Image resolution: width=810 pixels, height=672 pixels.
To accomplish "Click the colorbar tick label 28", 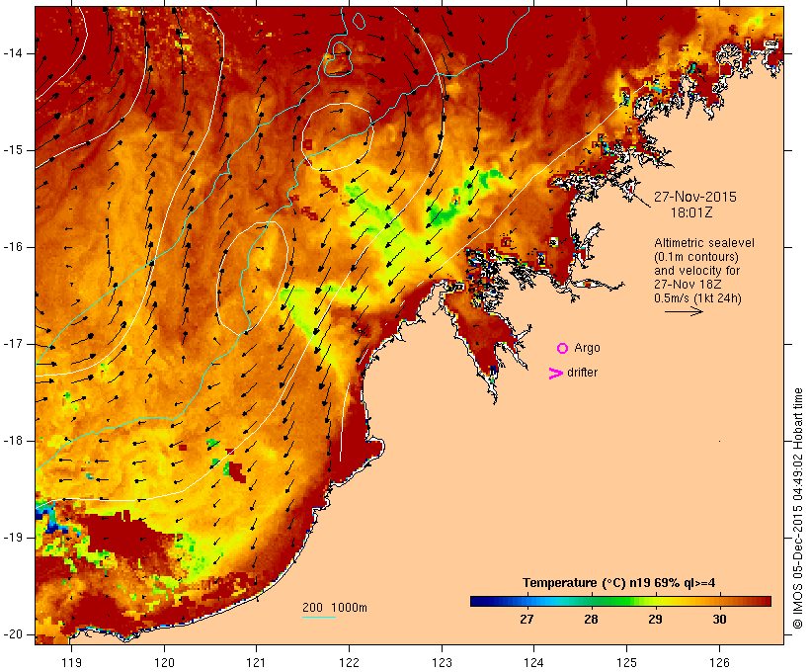I will [591, 620].
